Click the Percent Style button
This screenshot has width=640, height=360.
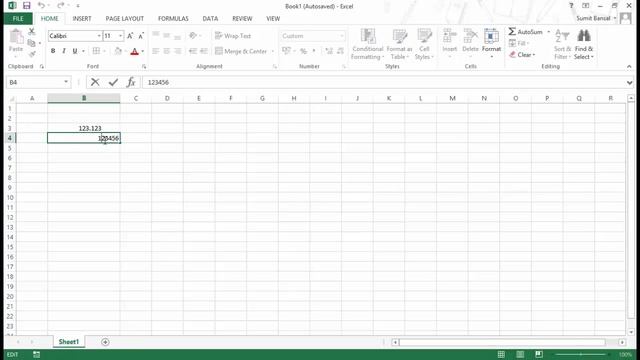[303, 51]
